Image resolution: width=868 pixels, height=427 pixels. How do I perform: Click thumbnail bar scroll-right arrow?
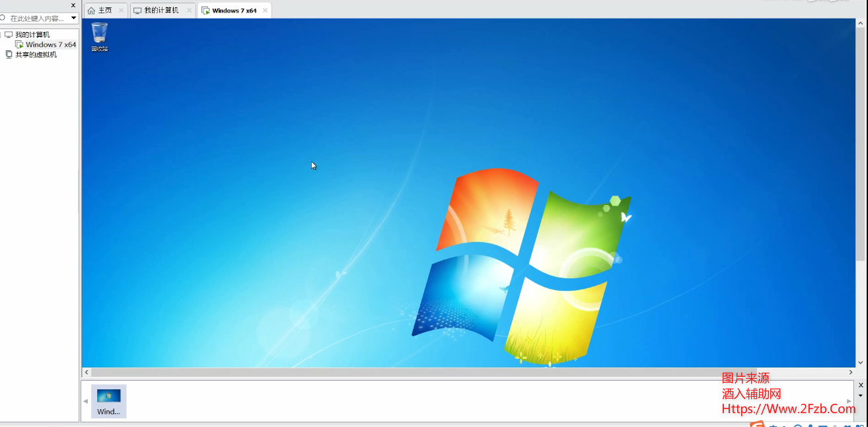849,401
